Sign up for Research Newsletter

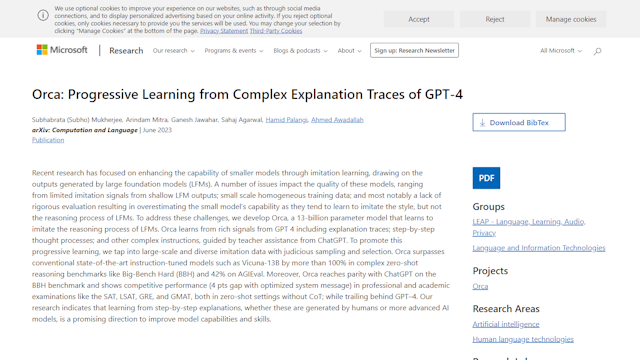coord(414,50)
